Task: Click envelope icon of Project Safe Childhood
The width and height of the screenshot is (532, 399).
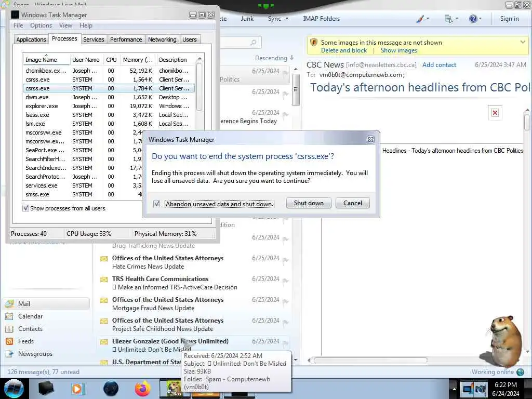Action: pos(104,321)
